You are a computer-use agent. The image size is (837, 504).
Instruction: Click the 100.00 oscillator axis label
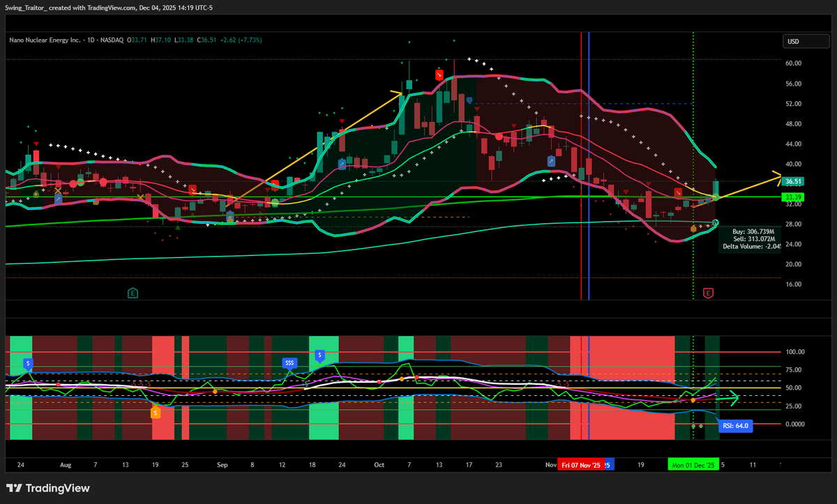(x=795, y=352)
